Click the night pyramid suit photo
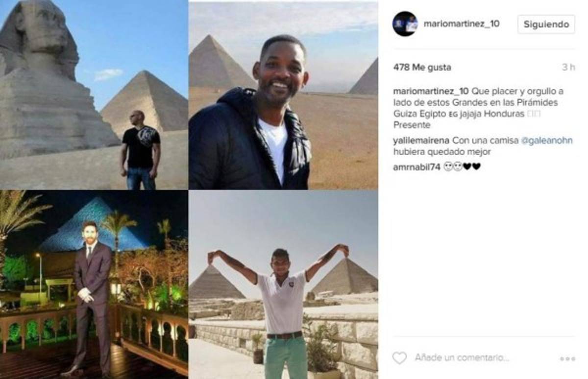The image size is (588, 379). (x=94, y=284)
